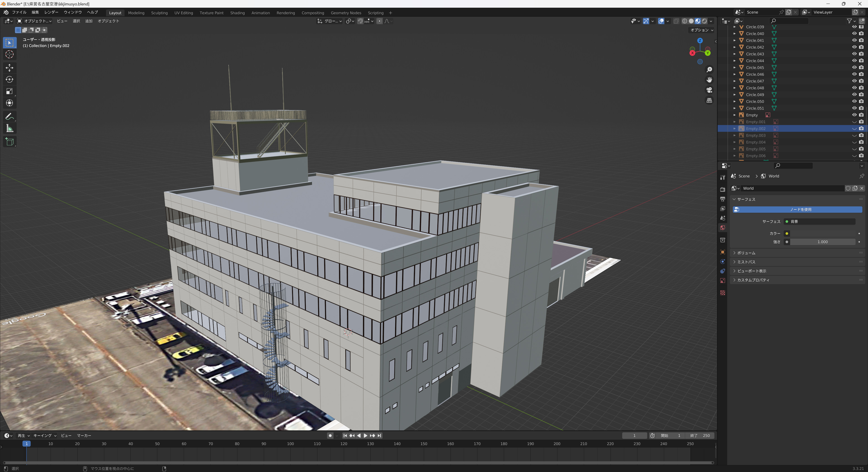Activate the Transform tool

click(9, 103)
